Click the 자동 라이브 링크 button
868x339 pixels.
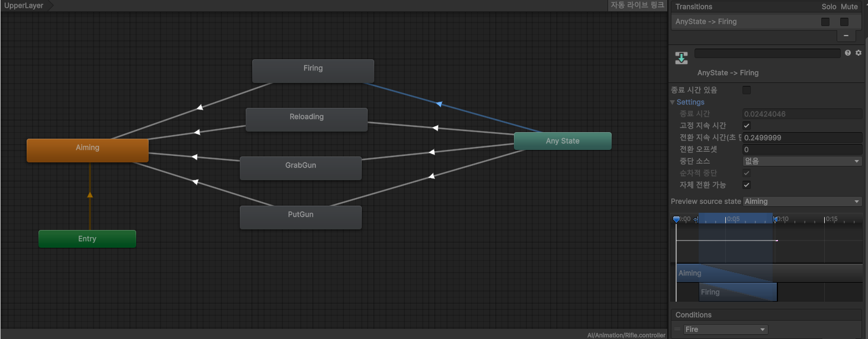637,5
